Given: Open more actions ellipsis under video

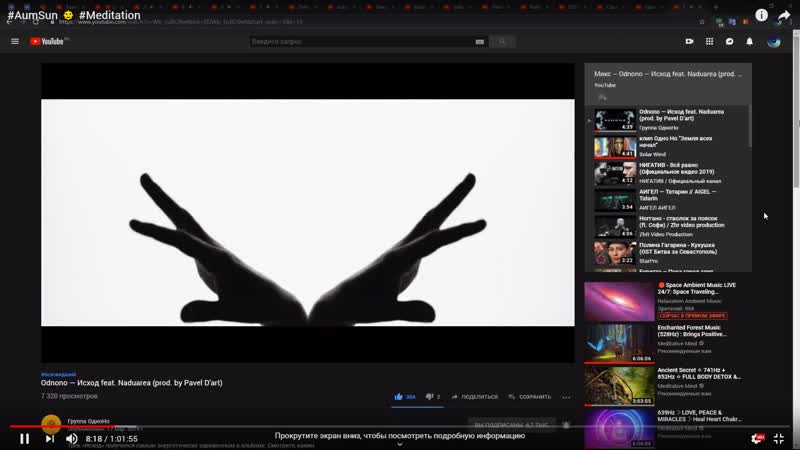Looking at the screenshot, I should pyautogui.click(x=566, y=397).
